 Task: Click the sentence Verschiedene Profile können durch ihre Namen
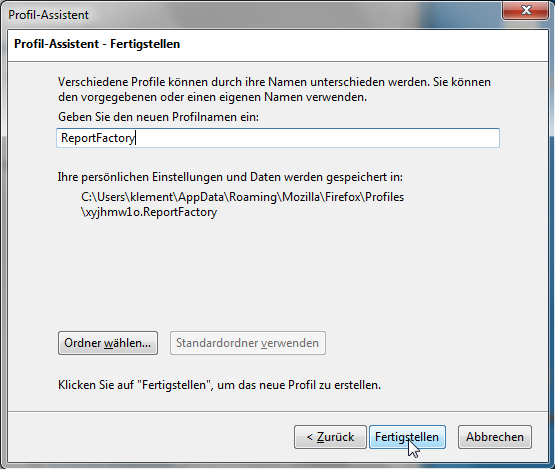(274, 82)
